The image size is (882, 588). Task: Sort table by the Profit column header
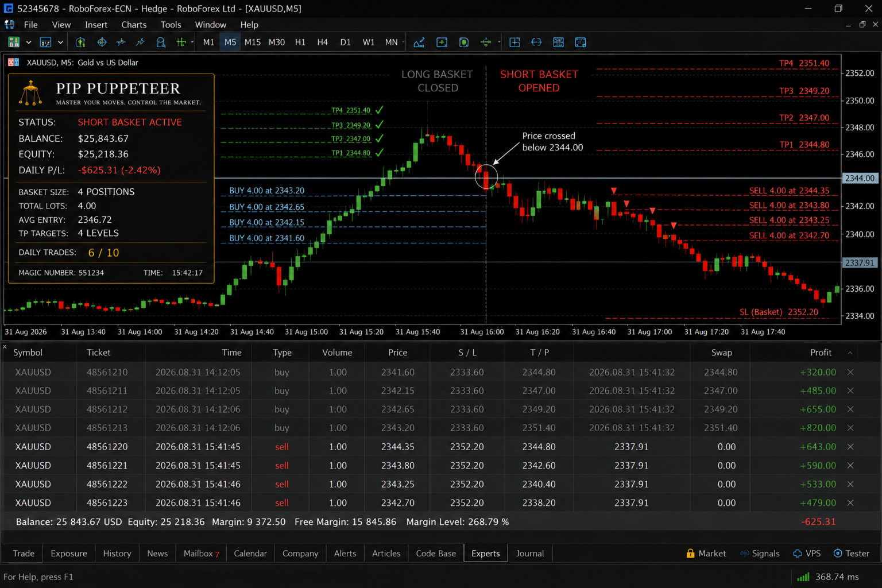pyautogui.click(x=821, y=353)
